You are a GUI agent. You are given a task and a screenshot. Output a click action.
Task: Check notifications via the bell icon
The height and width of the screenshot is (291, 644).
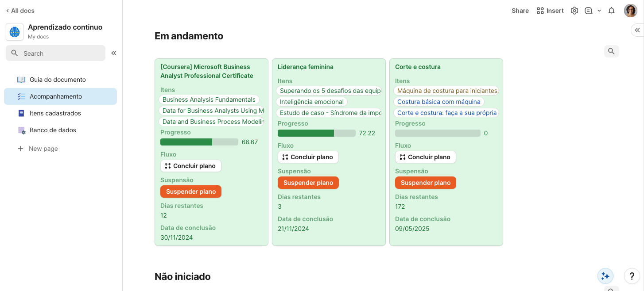pos(612,10)
